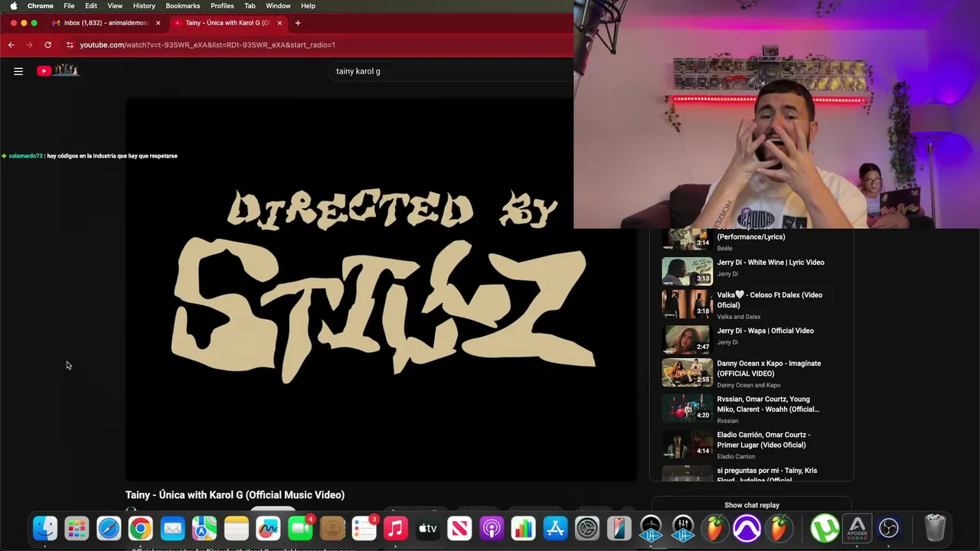Open a new tab with the plus button

coord(298,23)
